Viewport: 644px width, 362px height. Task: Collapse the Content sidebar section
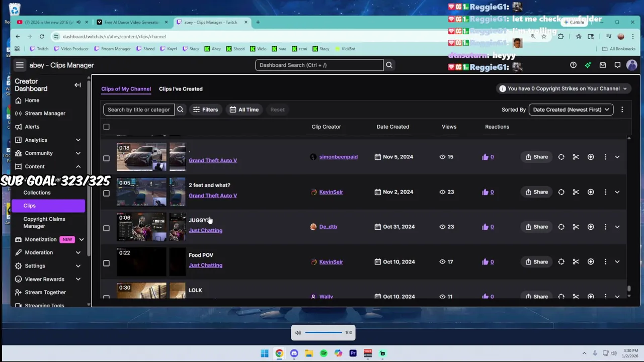pos(78,166)
